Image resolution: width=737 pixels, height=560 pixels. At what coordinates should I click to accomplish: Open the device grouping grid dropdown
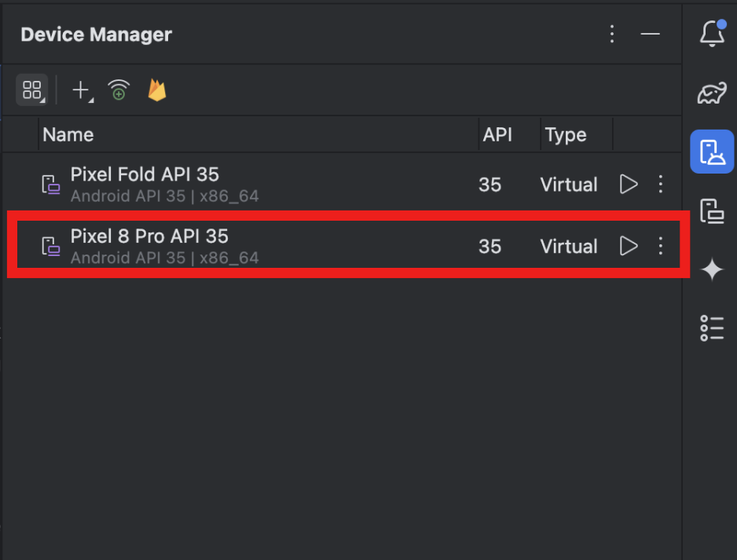pyautogui.click(x=32, y=90)
